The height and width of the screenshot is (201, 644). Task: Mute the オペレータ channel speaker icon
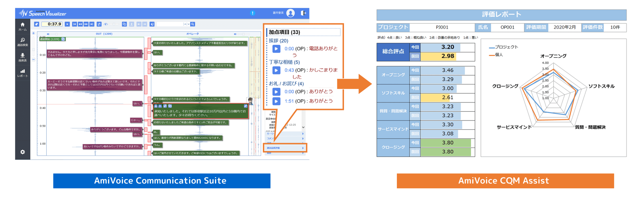coord(235,34)
